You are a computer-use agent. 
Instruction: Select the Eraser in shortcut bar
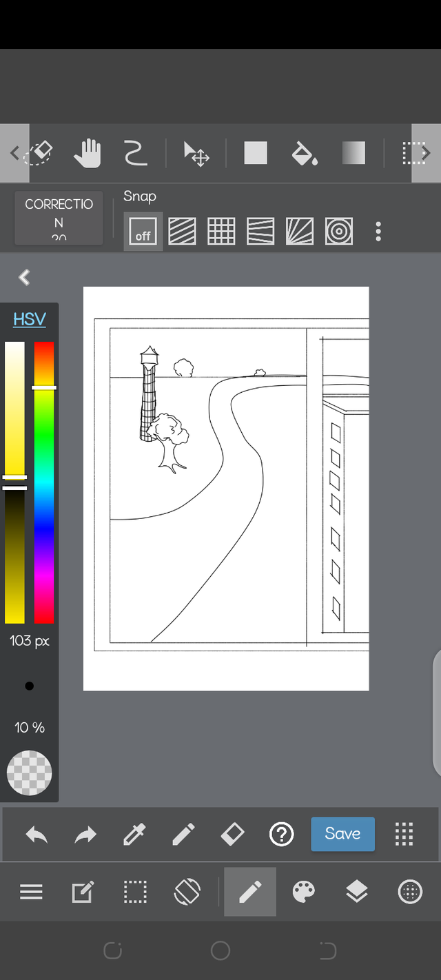click(x=232, y=835)
